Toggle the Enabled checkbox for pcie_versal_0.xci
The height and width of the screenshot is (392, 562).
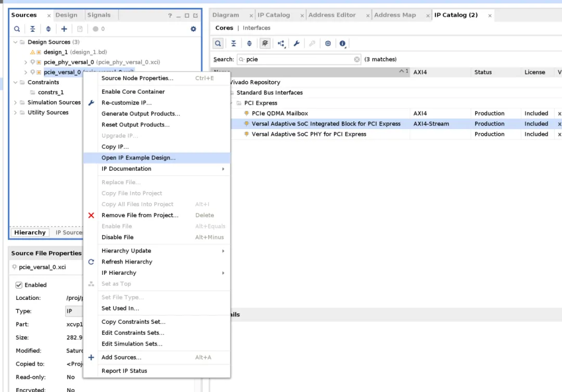click(x=19, y=285)
